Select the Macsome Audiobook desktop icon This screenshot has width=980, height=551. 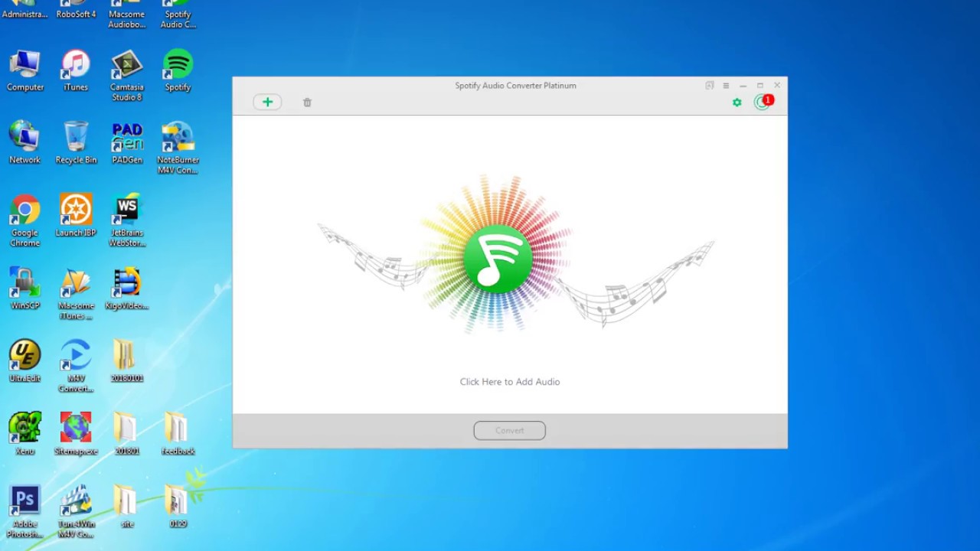[x=127, y=14]
